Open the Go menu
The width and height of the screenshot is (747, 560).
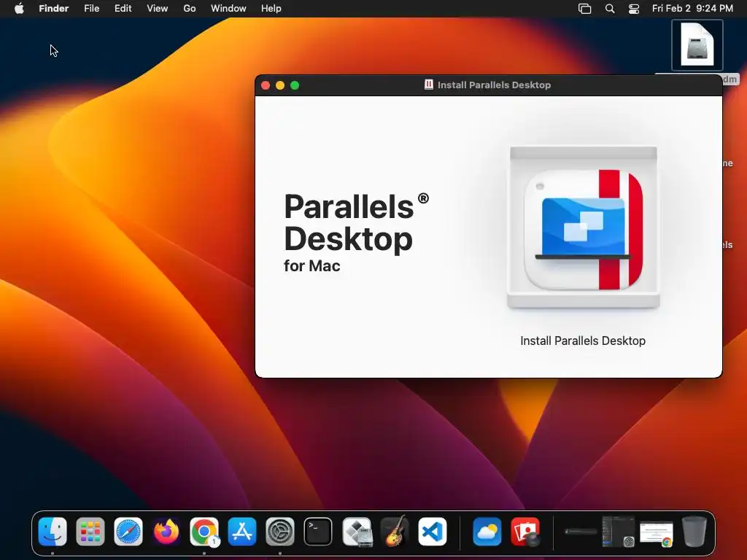click(x=190, y=9)
